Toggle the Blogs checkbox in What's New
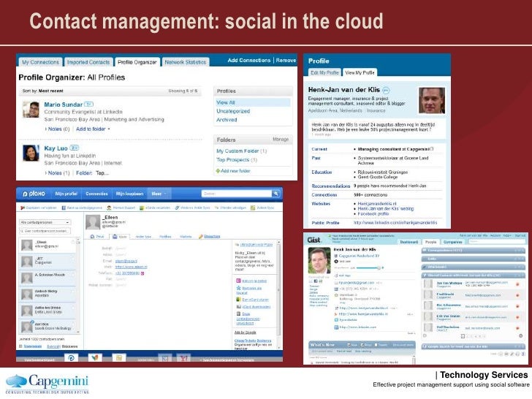Image resolution: width=532 pixels, height=399 pixels. tap(362, 345)
